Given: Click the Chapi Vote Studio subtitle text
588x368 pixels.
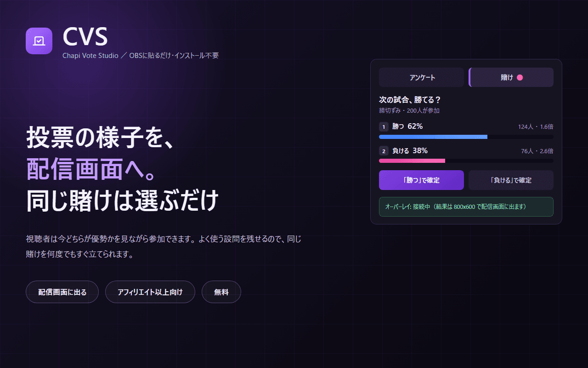Looking at the screenshot, I should click(x=141, y=56).
